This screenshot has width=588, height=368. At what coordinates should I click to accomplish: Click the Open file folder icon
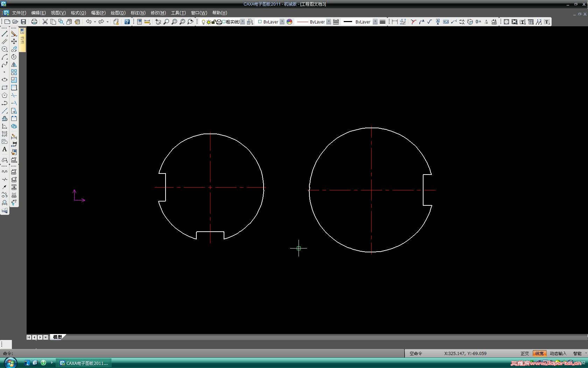tap(15, 22)
